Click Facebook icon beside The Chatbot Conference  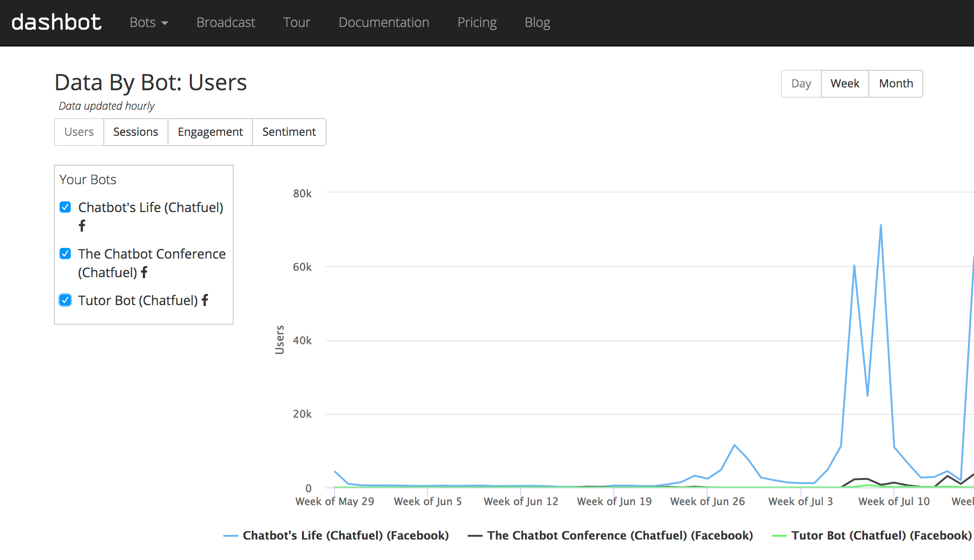[144, 272]
